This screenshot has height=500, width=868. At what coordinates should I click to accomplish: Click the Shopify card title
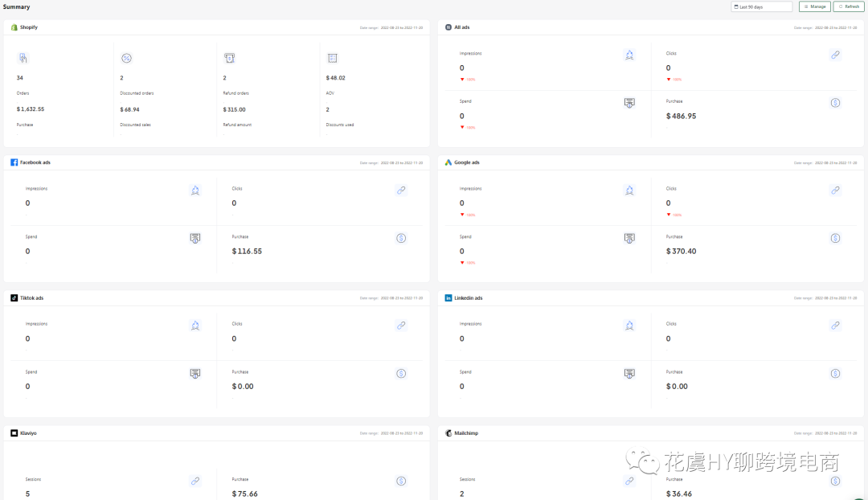click(29, 27)
